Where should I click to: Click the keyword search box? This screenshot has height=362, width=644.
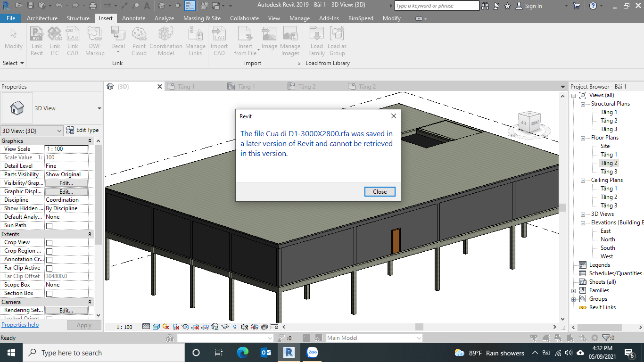click(437, 6)
